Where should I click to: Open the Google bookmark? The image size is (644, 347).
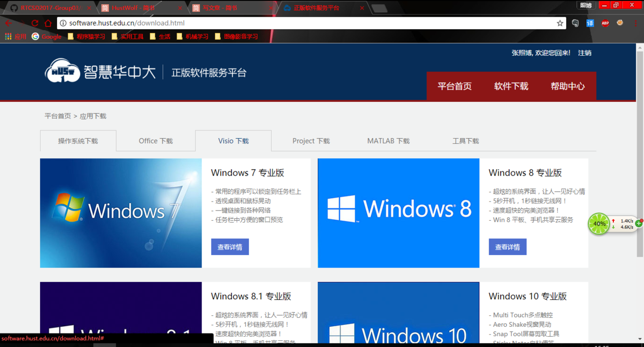47,36
